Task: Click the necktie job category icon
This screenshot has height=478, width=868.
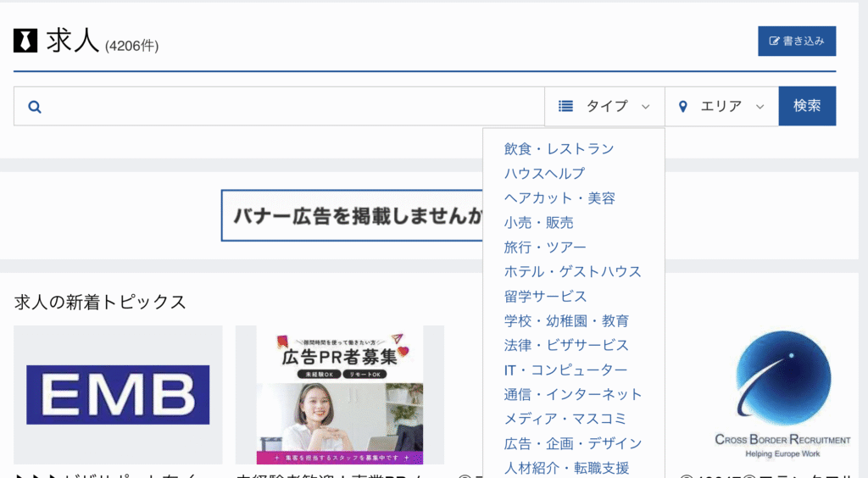Action: 25,41
